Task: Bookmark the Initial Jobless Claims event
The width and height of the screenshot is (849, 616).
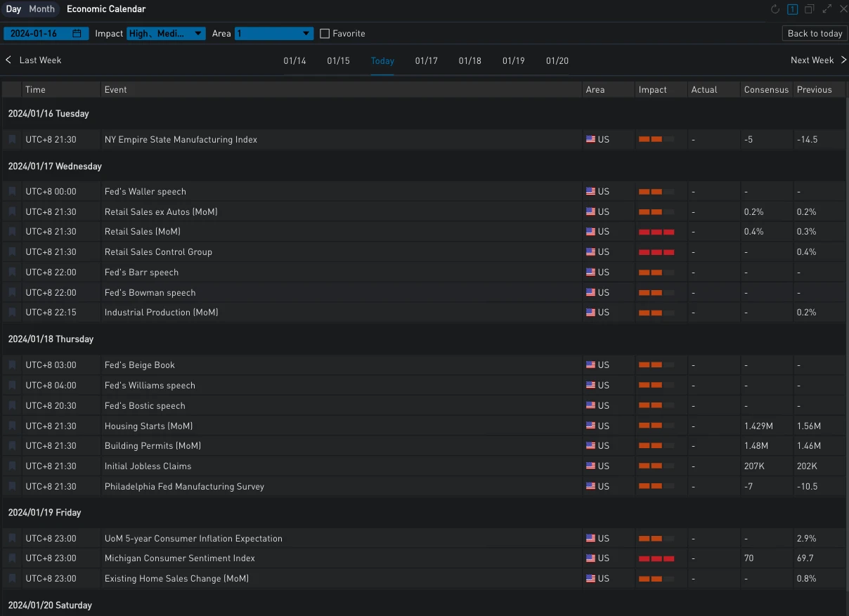Action: click(x=12, y=466)
